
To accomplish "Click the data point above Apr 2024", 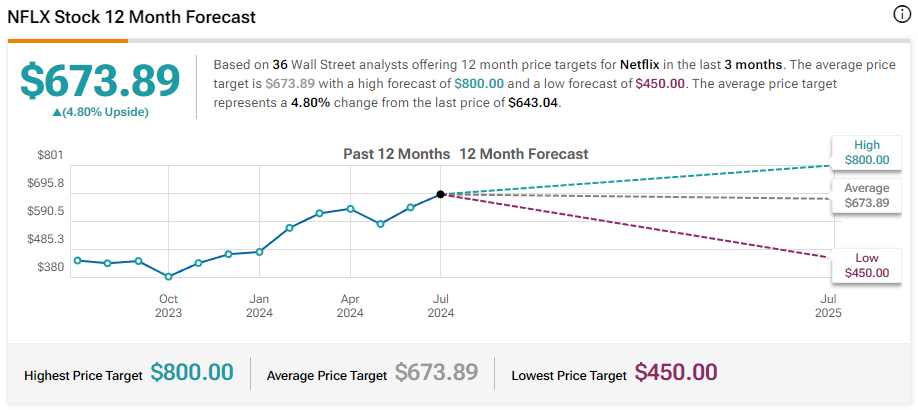I will click(x=350, y=208).
